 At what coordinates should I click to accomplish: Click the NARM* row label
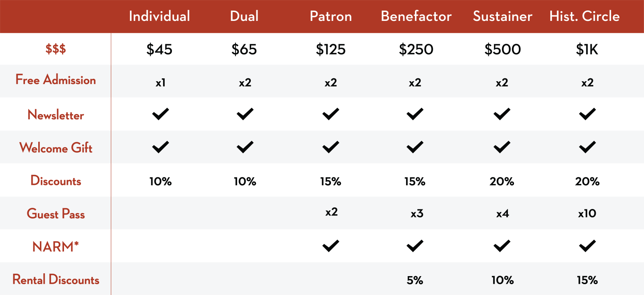(56, 246)
